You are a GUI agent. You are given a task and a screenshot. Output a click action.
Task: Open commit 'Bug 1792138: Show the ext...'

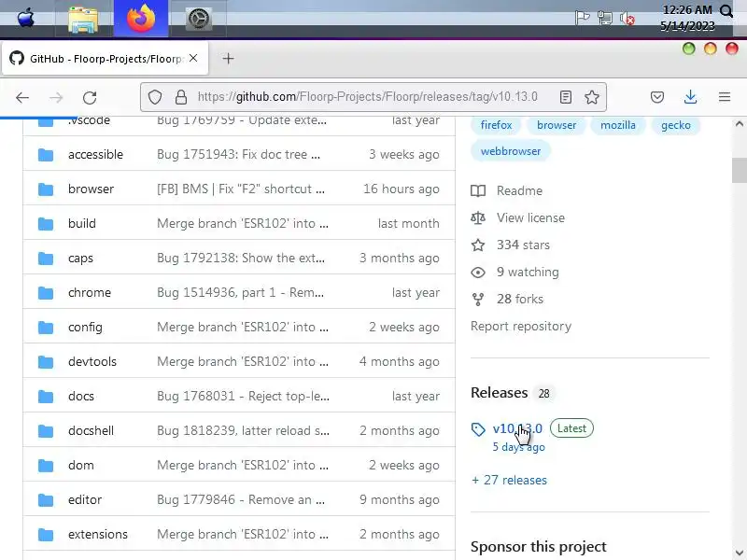pos(241,259)
